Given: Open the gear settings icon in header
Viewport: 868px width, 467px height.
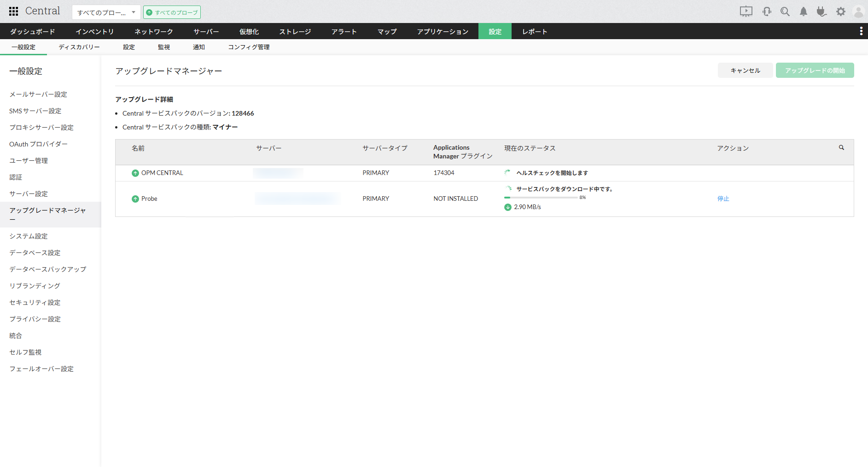Looking at the screenshot, I should coord(841,12).
